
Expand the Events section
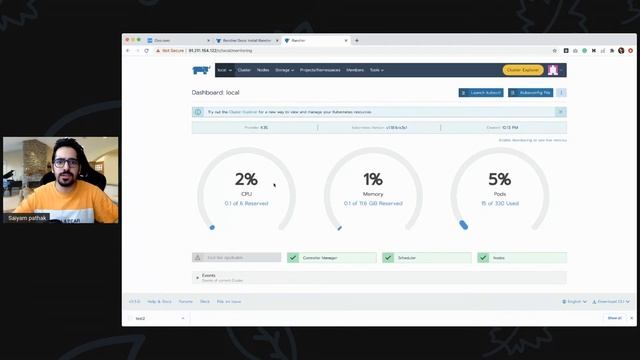(x=379, y=278)
